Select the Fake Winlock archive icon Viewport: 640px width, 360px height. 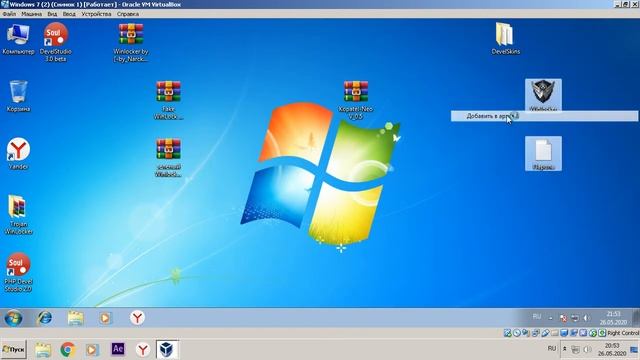[x=168, y=100]
